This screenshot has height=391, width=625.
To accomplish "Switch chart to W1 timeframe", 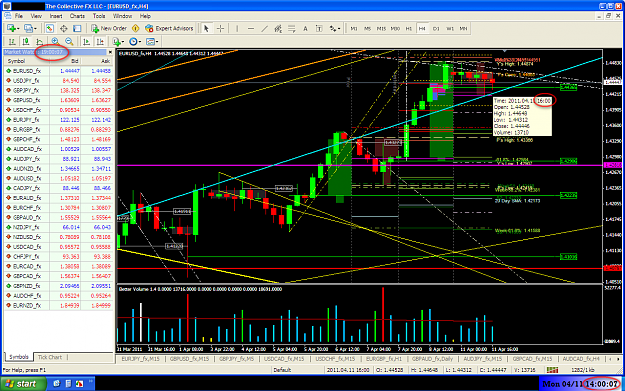I will click(450, 28).
